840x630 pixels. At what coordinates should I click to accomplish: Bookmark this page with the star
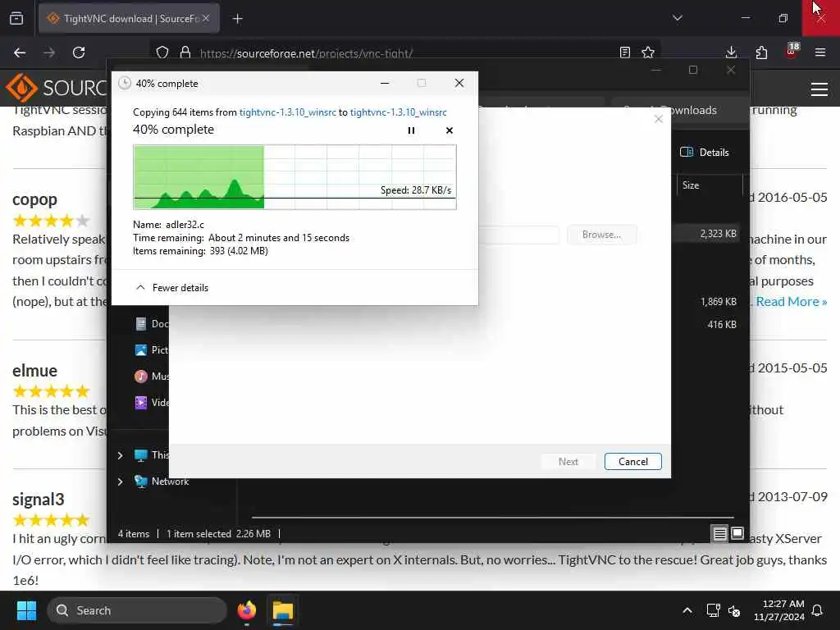point(648,52)
